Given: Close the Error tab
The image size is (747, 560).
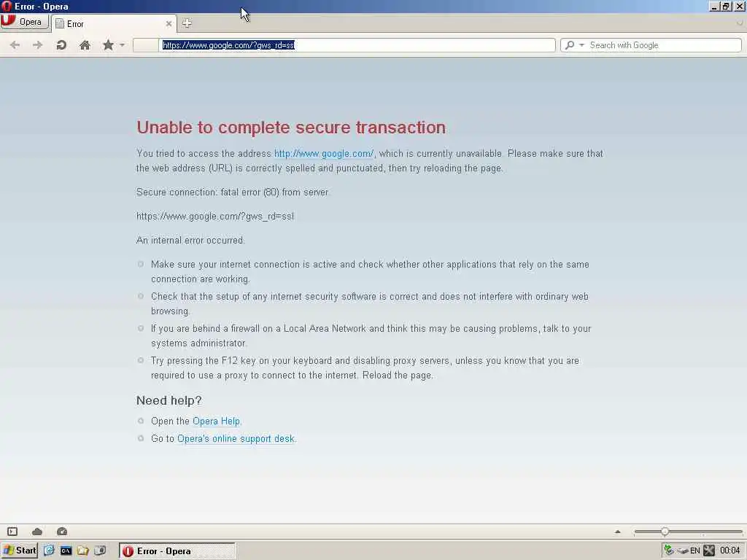Looking at the screenshot, I should 169,24.
